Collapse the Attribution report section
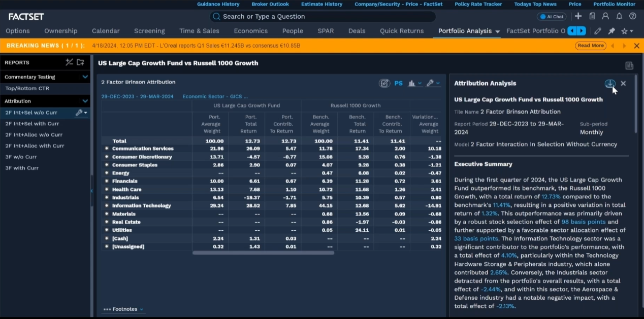The width and height of the screenshot is (644, 319). pyautogui.click(x=85, y=101)
